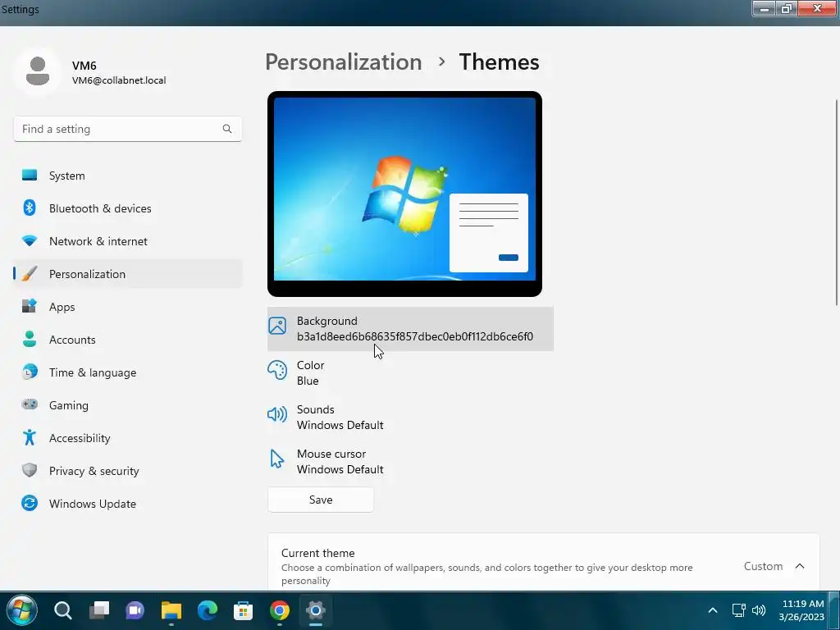Click the search magnifier in Find a setting
Viewport: 840px width, 630px height.
point(227,129)
